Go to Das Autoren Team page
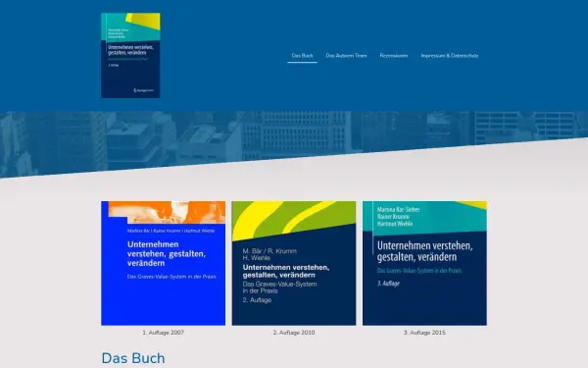This screenshot has width=588, height=368. click(346, 56)
